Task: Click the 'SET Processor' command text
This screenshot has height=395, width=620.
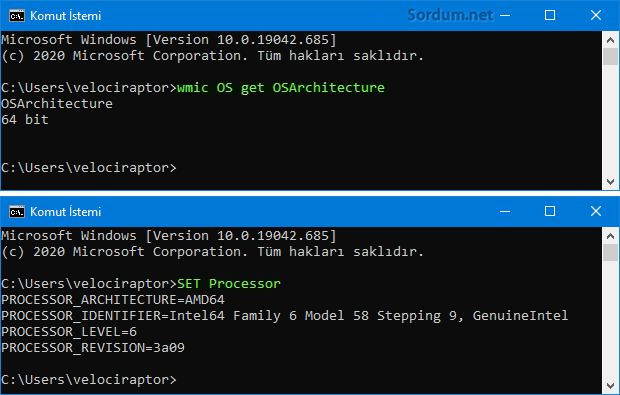Action: [x=229, y=284]
